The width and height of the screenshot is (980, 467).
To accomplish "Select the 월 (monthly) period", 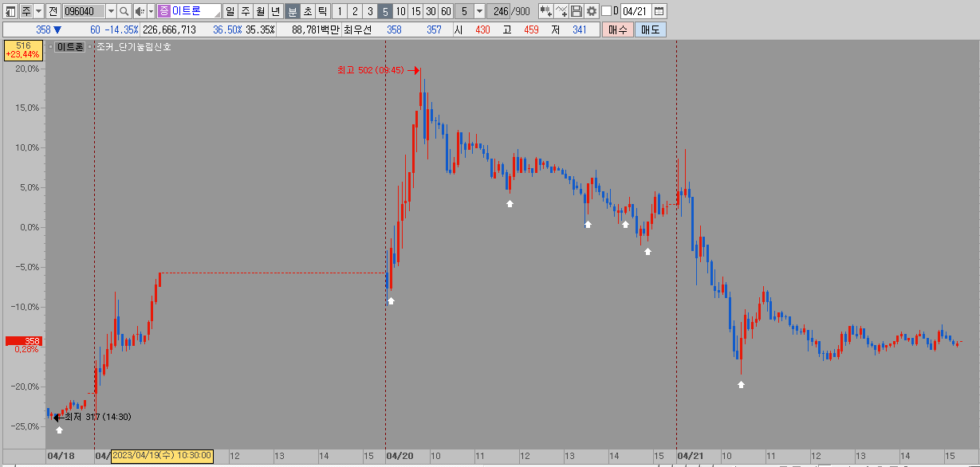I will tap(260, 11).
